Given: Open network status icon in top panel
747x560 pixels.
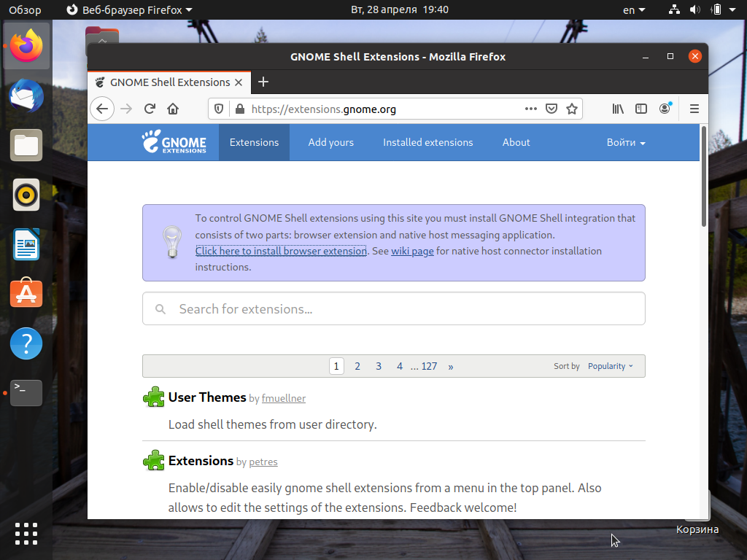Looking at the screenshot, I should tap(674, 9).
